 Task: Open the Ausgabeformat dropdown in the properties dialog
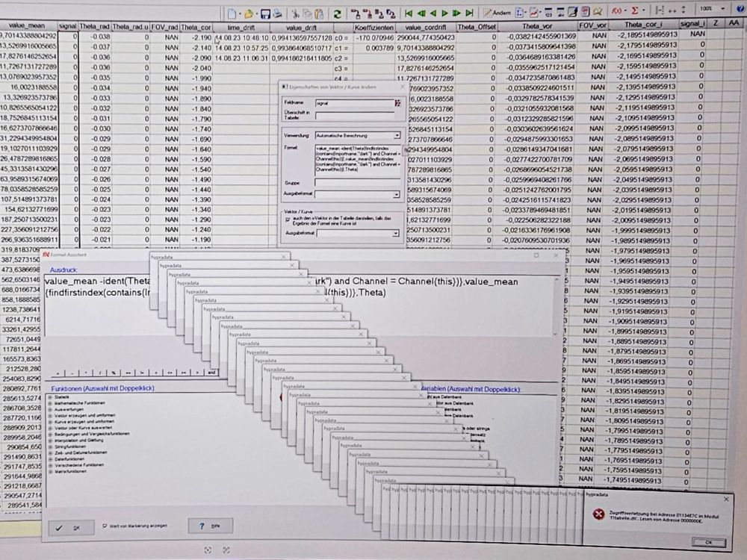coord(398,193)
